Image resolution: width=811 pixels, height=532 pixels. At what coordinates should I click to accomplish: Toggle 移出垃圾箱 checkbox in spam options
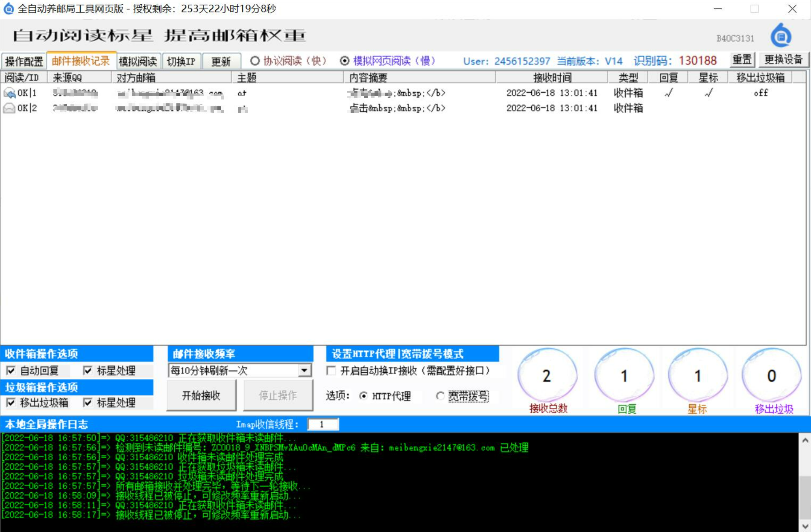tap(11, 402)
